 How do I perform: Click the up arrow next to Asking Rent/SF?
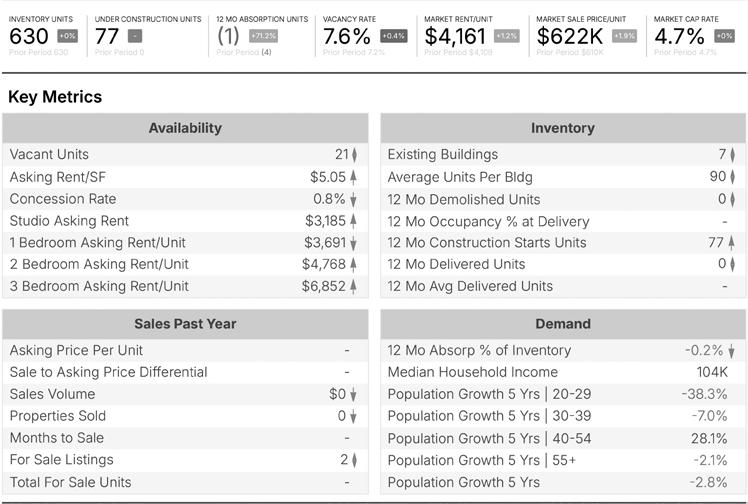click(x=354, y=177)
